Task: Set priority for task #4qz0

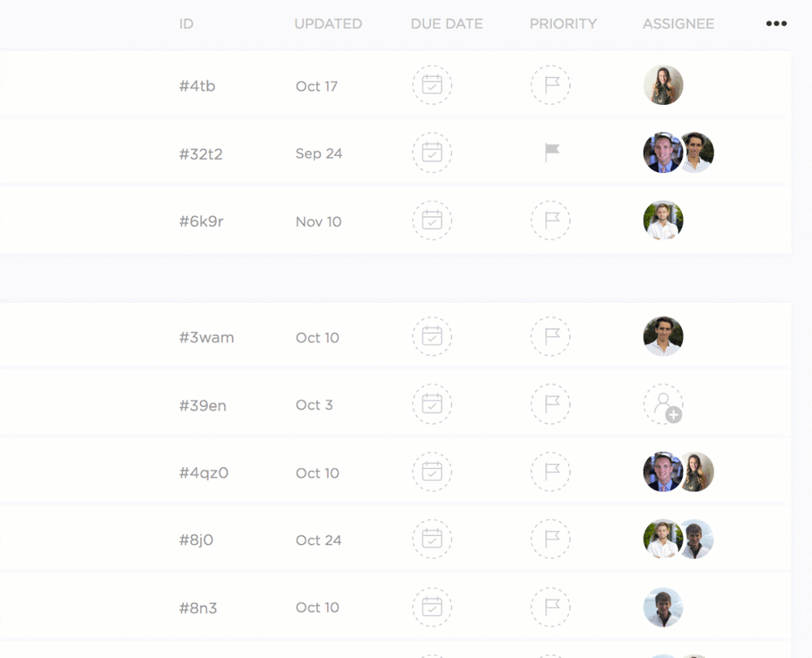Action: click(x=550, y=472)
